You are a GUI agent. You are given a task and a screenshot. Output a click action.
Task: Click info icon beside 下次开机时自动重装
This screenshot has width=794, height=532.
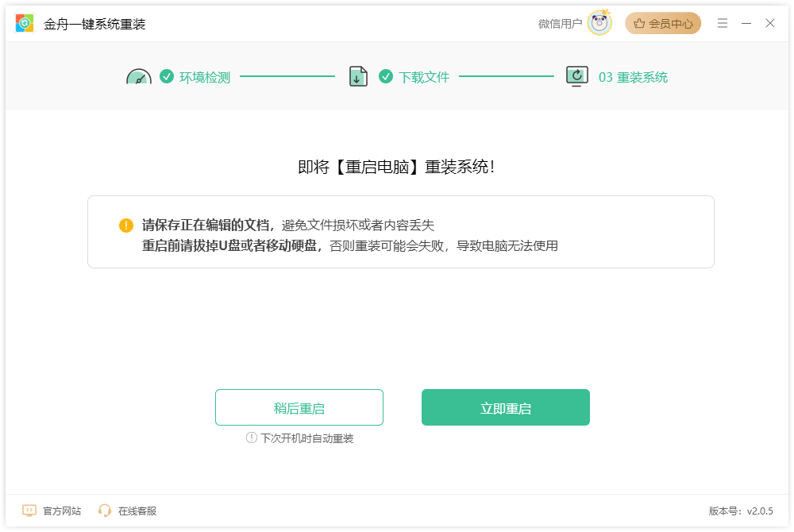pyautogui.click(x=252, y=438)
